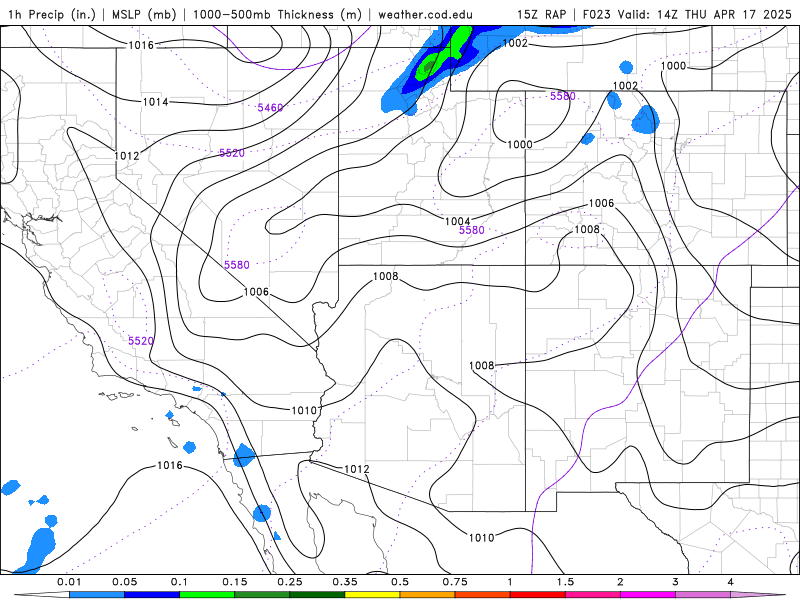Select the dark blue 0.05–0.1 legend swatch

(152, 595)
